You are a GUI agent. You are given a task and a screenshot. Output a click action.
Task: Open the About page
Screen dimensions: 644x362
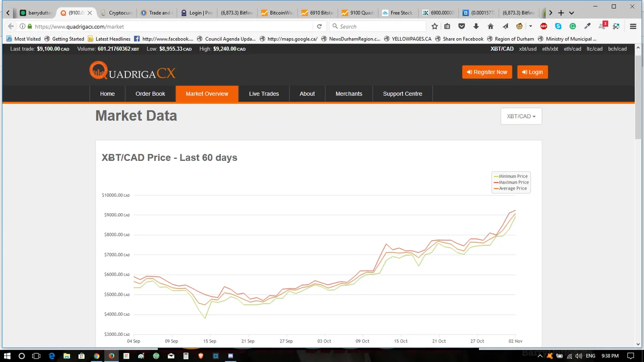click(307, 94)
